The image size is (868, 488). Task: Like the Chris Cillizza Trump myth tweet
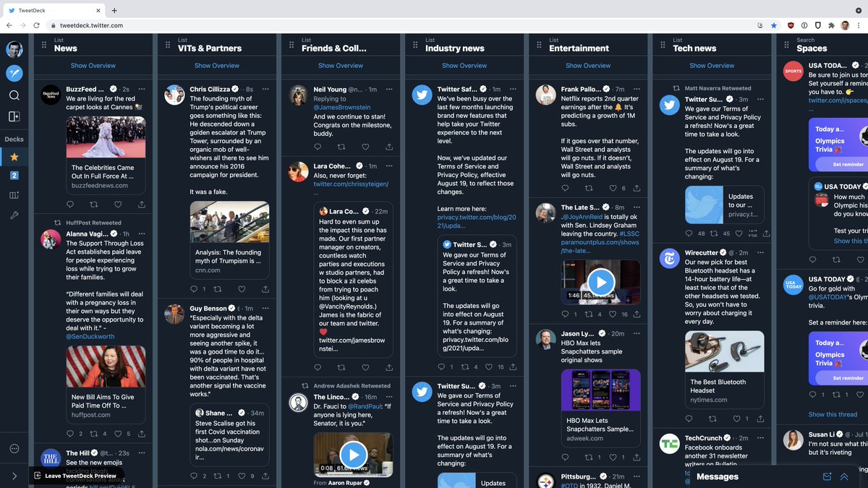coord(242,289)
